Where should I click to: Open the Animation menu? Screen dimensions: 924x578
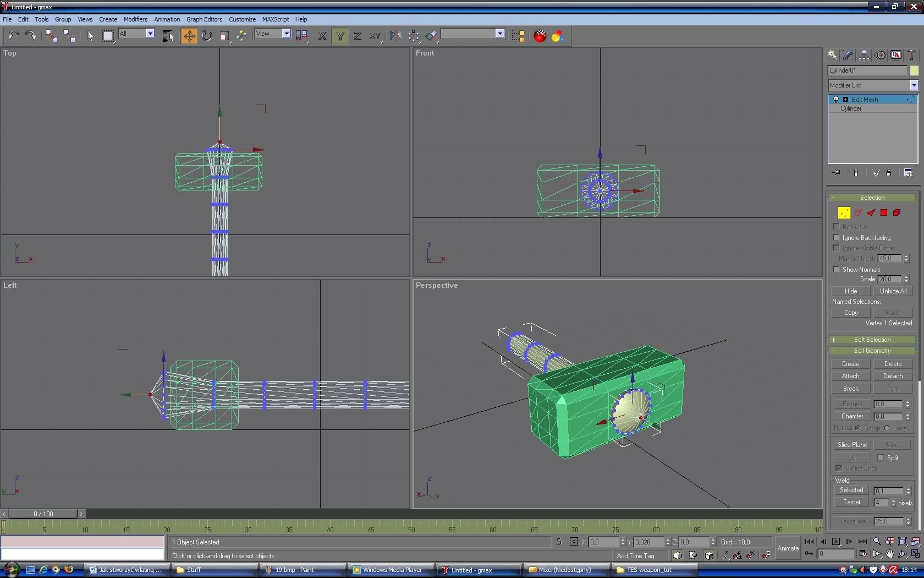[167, 19]
